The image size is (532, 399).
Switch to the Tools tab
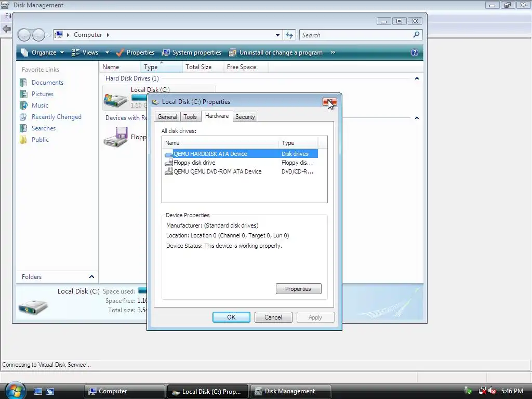[190, 117]
